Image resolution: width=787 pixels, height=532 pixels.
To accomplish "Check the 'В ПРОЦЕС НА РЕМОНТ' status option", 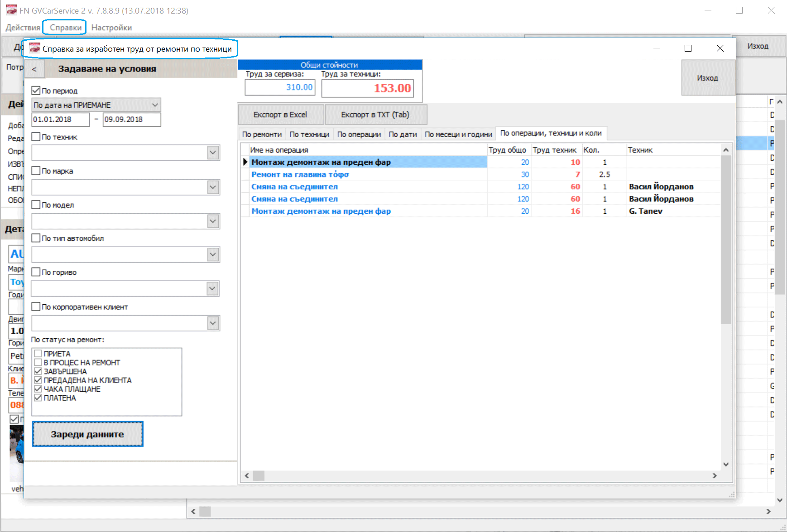I will (x=38, y=362).
